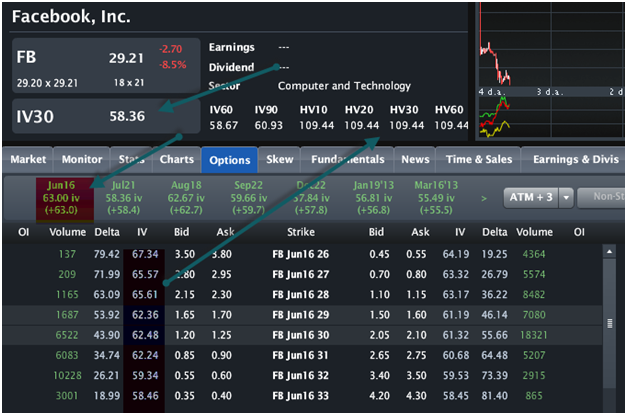This screenshot has height=413, width=625.
Task: Click the options chain scrollbar thumb
Action: click(609, 323)
